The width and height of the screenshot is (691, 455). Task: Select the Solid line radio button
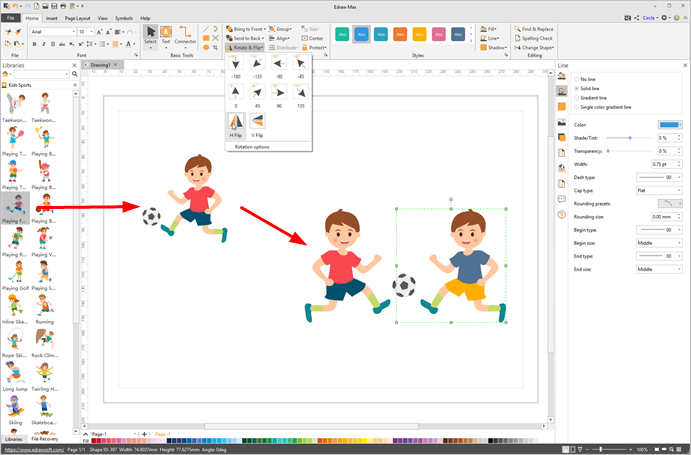(576, 89)
